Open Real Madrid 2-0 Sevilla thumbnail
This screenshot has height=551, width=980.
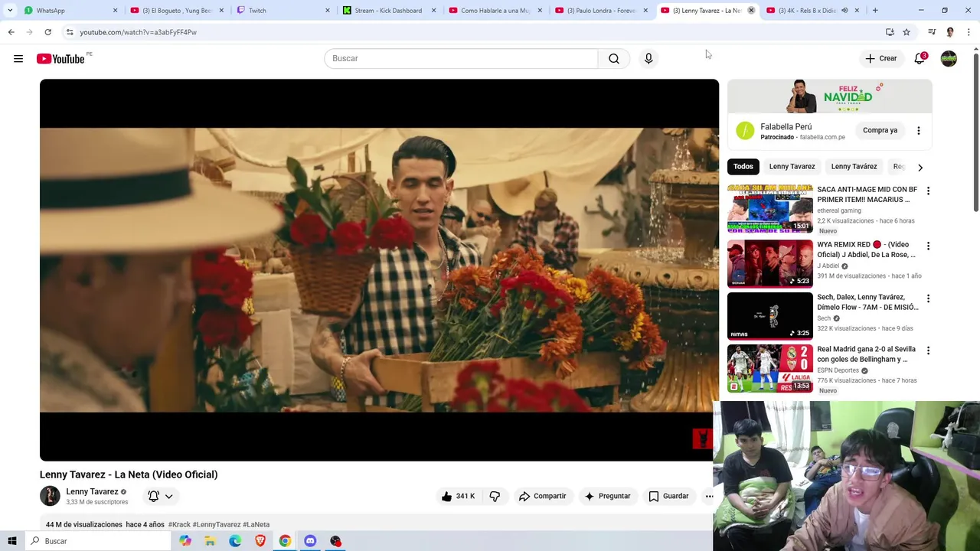(x=769, y=368)
